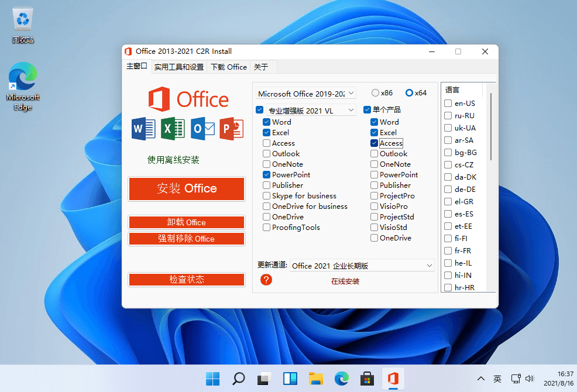Viewport: 577px width, 392px height.
Task: Click the 卸载 Office button
Action: pos(187,222)
